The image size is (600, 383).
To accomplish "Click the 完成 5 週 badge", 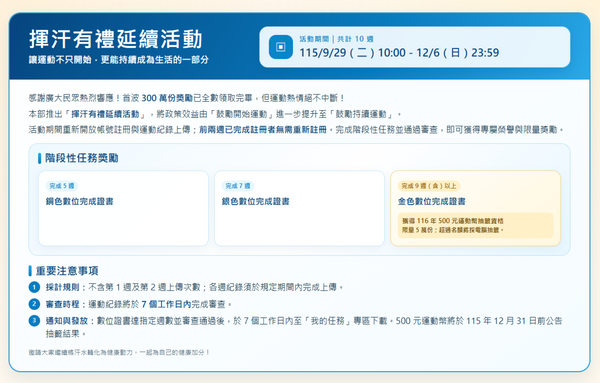I will pyautogui.click(x=62, y=186).
